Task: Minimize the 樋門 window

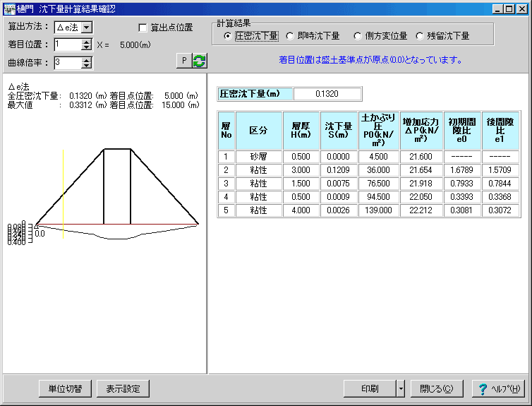Action: pos(497,9)
